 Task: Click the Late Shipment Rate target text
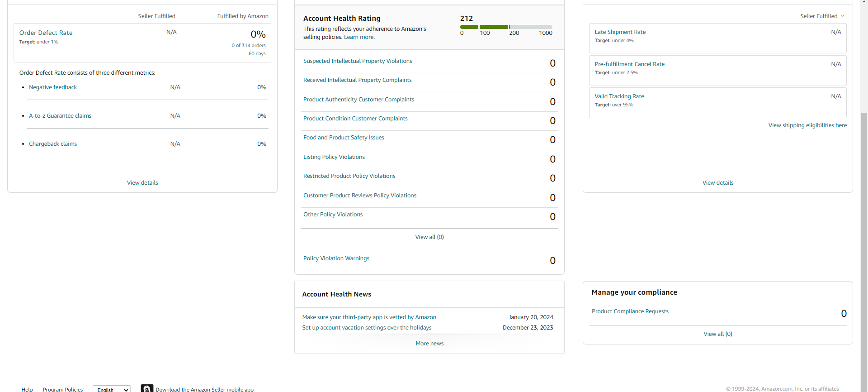[x=614, y=41]
